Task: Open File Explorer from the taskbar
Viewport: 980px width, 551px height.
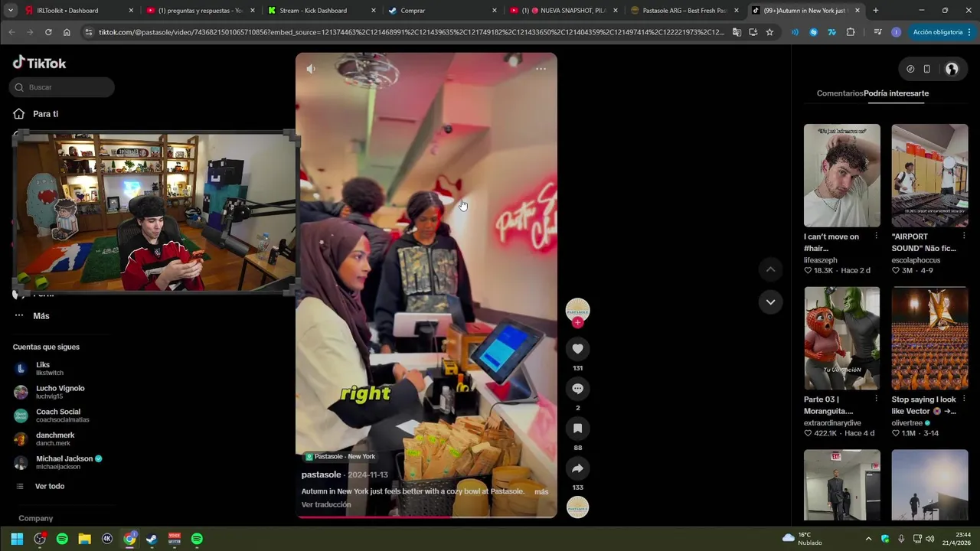Action: coord(84,539)
